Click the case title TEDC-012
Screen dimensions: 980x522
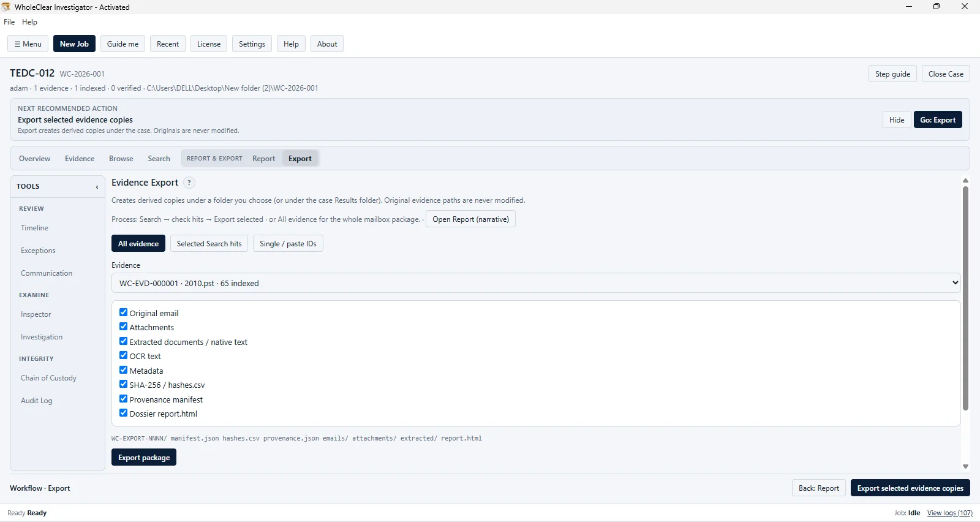32,73
